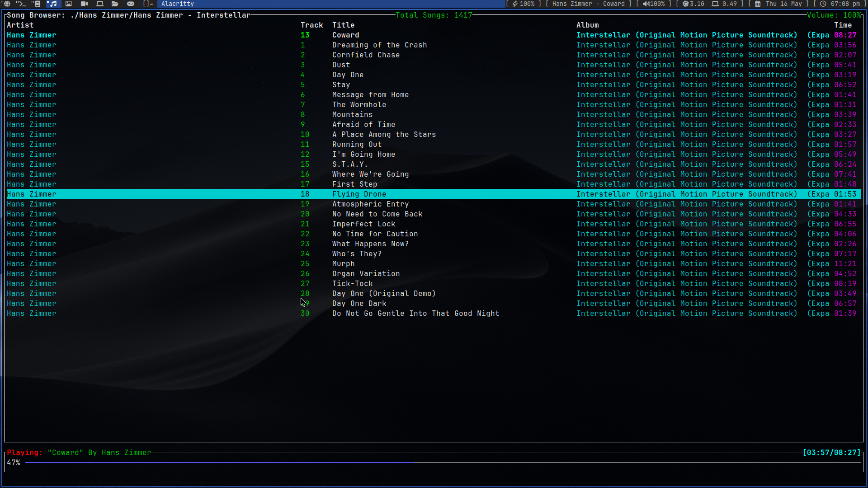Select the song No Time for Caution
Screen dimensions: 868x488
375,234
